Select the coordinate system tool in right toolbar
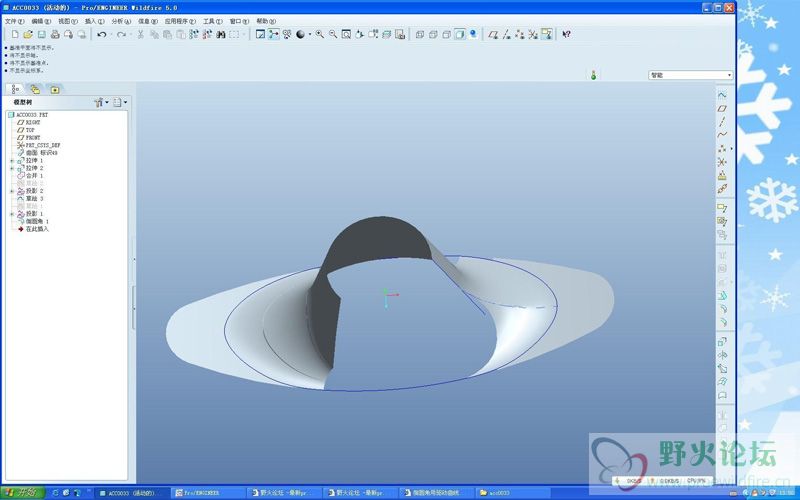 point(722,162)
